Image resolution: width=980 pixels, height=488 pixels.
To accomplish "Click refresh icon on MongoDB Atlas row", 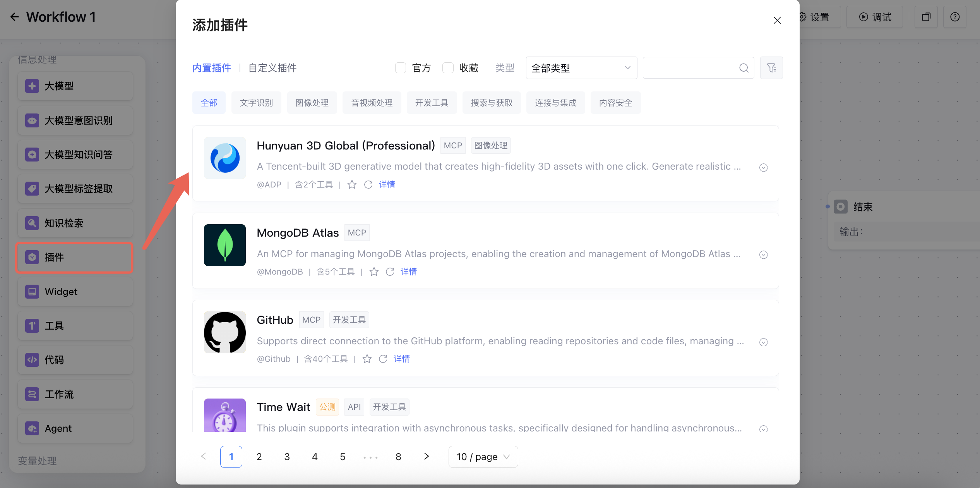I will pos(390,272).
